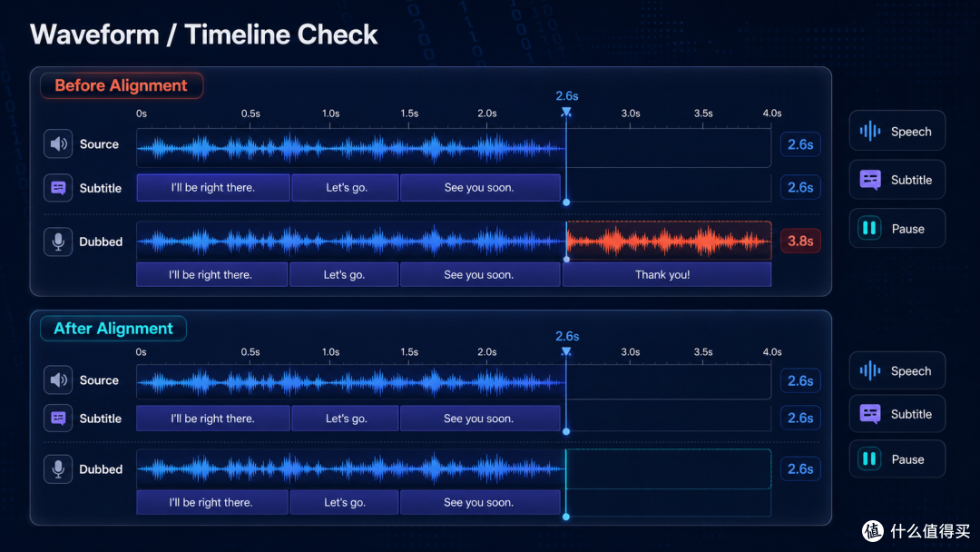Viewport: 980px width, 552px height.
Task: Click the Subtitle chat icon in Before Alignment
Action: coord(58,188)
